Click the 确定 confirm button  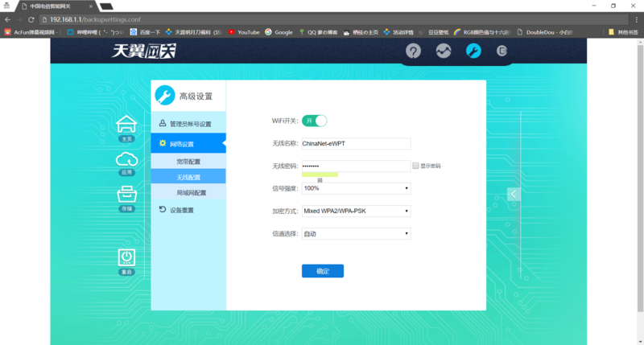point(322,271)
